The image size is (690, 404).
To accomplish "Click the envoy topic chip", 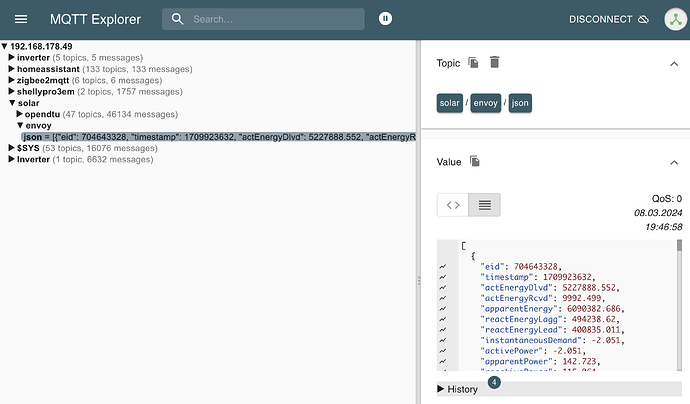I will tap(485, 103).
